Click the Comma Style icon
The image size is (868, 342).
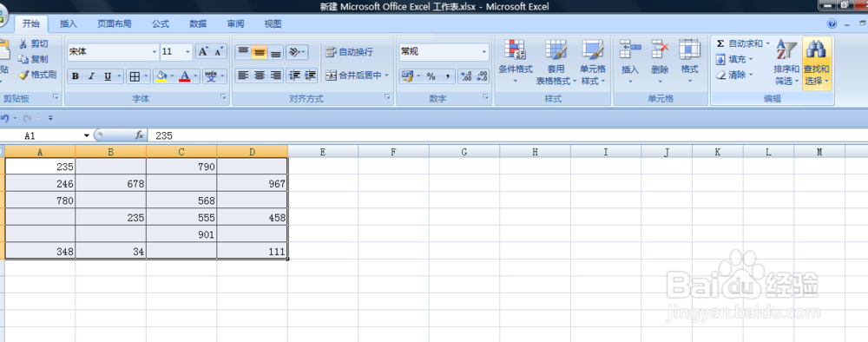447,76
